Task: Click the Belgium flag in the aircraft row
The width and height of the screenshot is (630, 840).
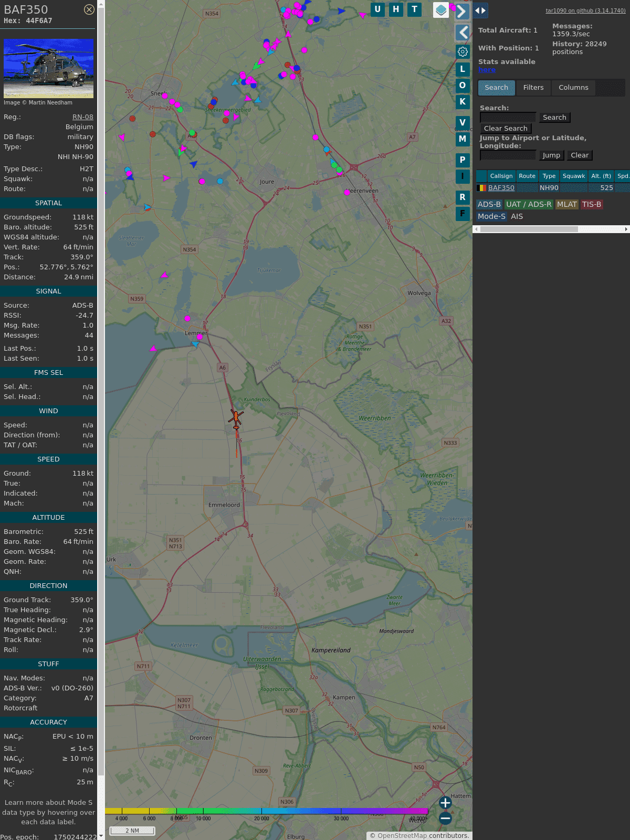Action: (481, 188)
